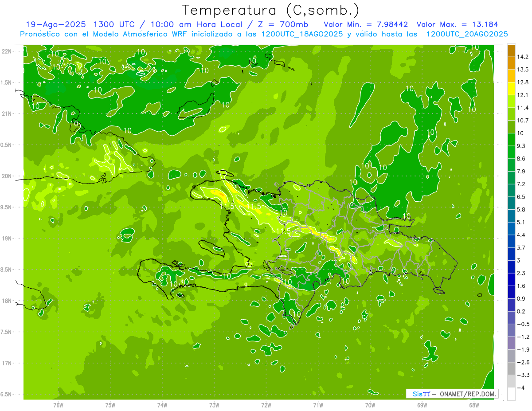Click the '75W' longitude axis label
This screenshot has width=532, height=411.
pos(110,405)
